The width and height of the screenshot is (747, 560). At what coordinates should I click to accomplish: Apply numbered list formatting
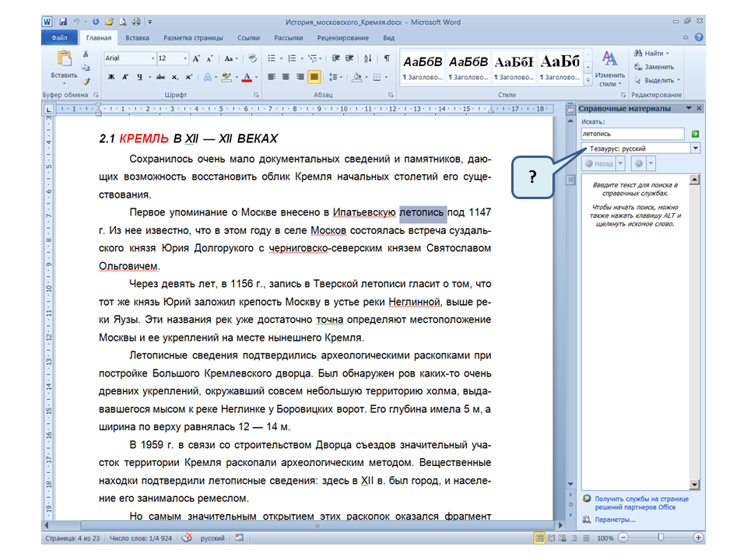[x=292, y=58]
